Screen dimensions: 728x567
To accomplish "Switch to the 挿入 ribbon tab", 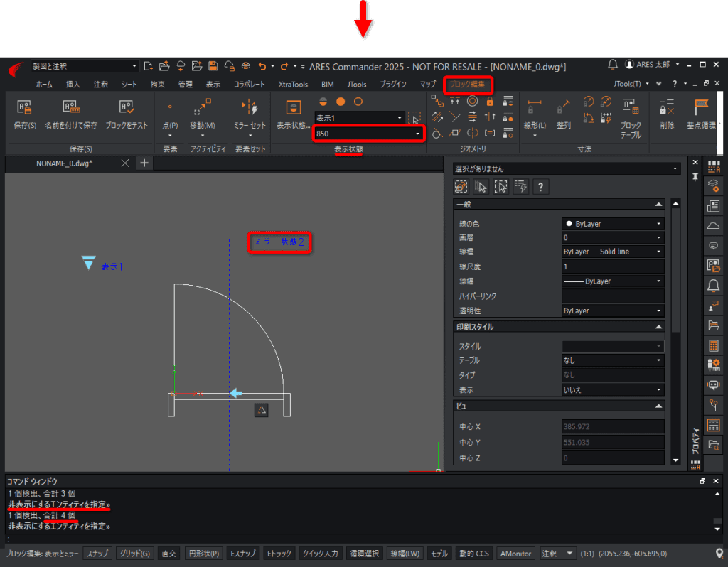I will (x=73, y=85).
